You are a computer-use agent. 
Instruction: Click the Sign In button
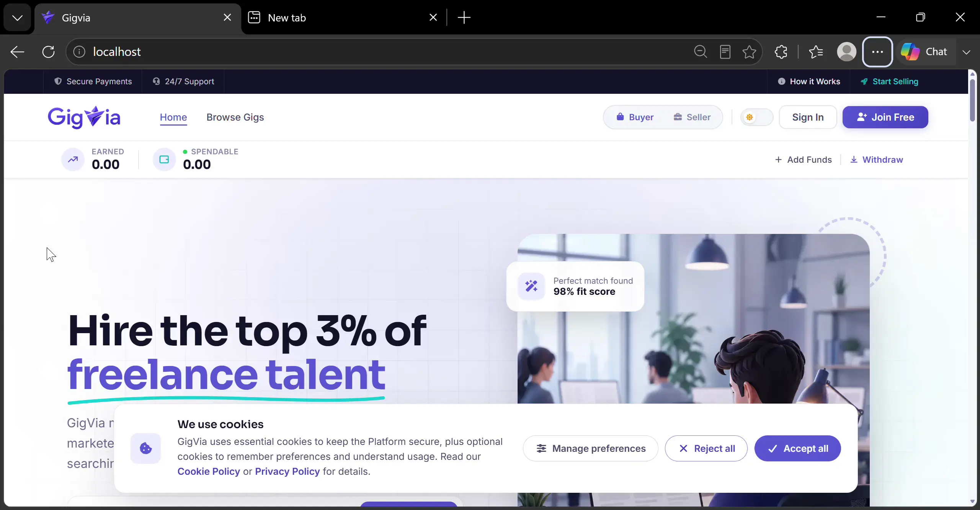pos(808,117)
